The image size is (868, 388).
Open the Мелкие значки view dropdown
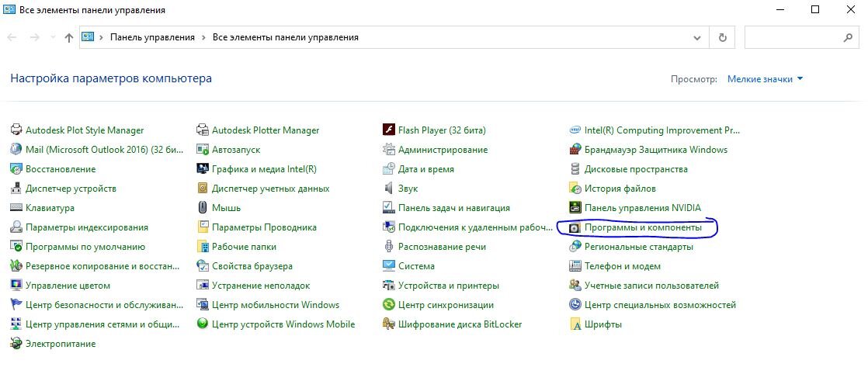[x=765, y=79]
